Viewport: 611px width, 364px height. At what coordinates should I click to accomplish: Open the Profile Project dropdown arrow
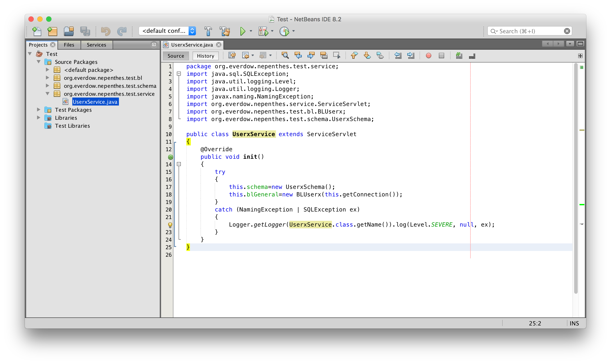(293, 31)
